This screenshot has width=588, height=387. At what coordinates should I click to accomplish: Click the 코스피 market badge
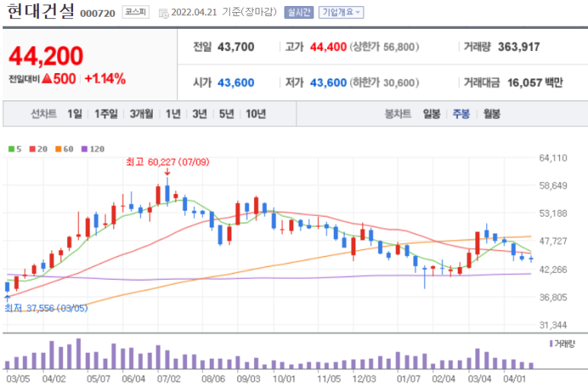point(137,13)
